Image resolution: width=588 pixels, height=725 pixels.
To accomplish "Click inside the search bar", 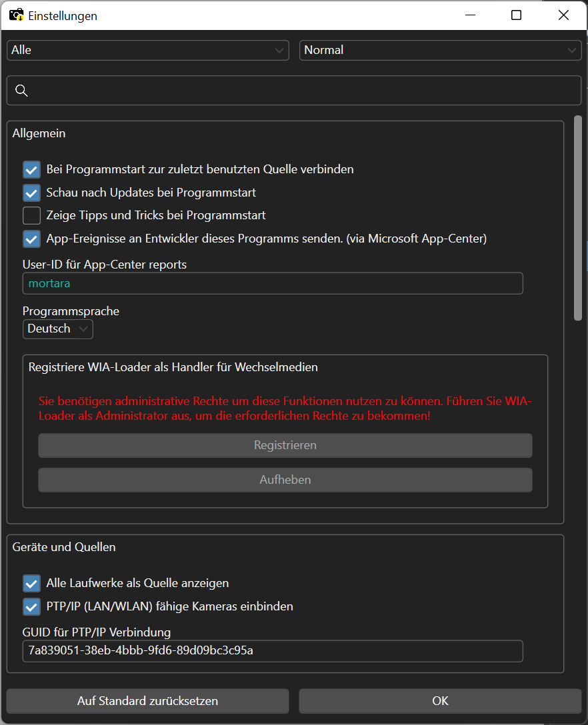I will point(293,90).
